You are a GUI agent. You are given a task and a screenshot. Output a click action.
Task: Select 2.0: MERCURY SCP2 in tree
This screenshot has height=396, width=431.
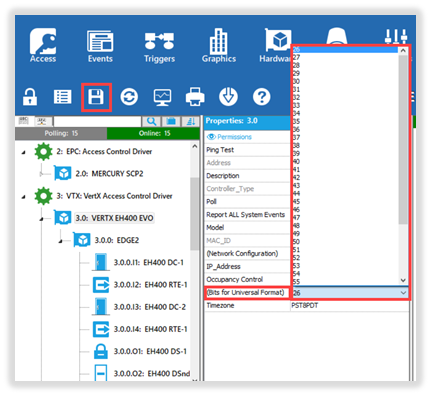pos(109,174)
